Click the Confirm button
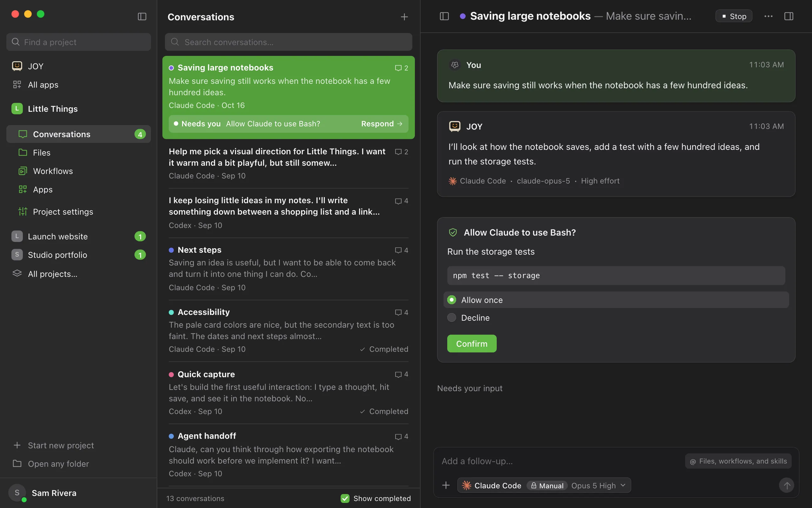The image size is (812, 508). click(472, 344)
